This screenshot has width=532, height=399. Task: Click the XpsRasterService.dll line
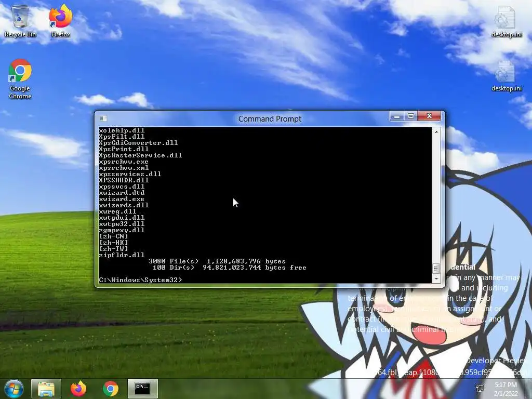pos(140,155)
